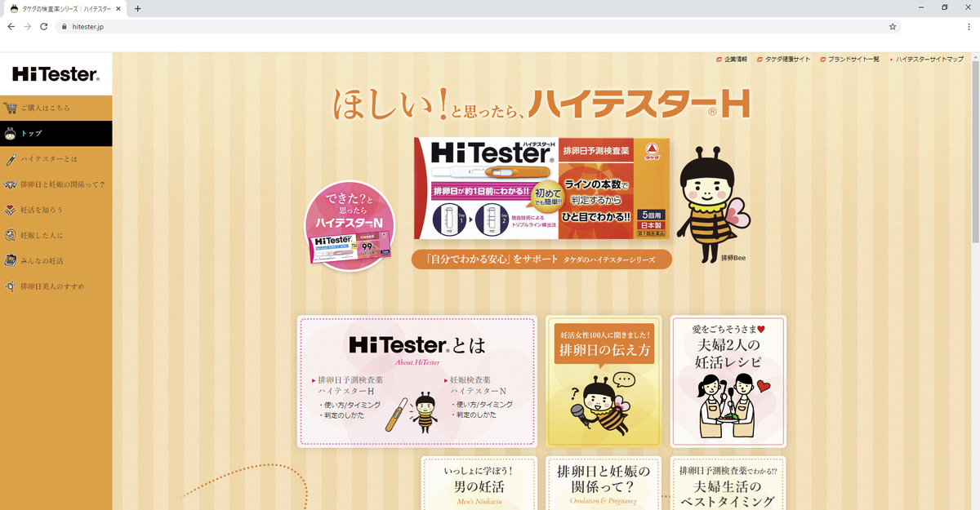980x510 pixels.
Task: Click the bee face icon beside トップ
Action: [x=11, y=133]
